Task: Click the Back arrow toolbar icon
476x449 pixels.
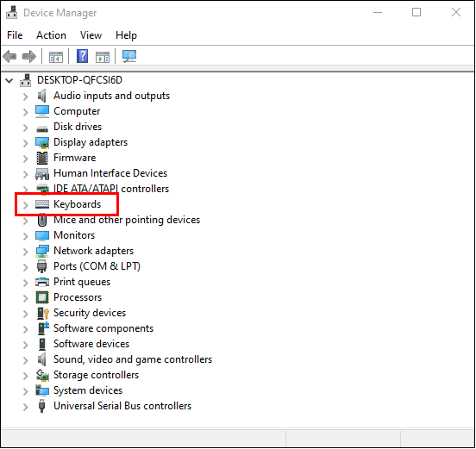Action: [9, 56]
